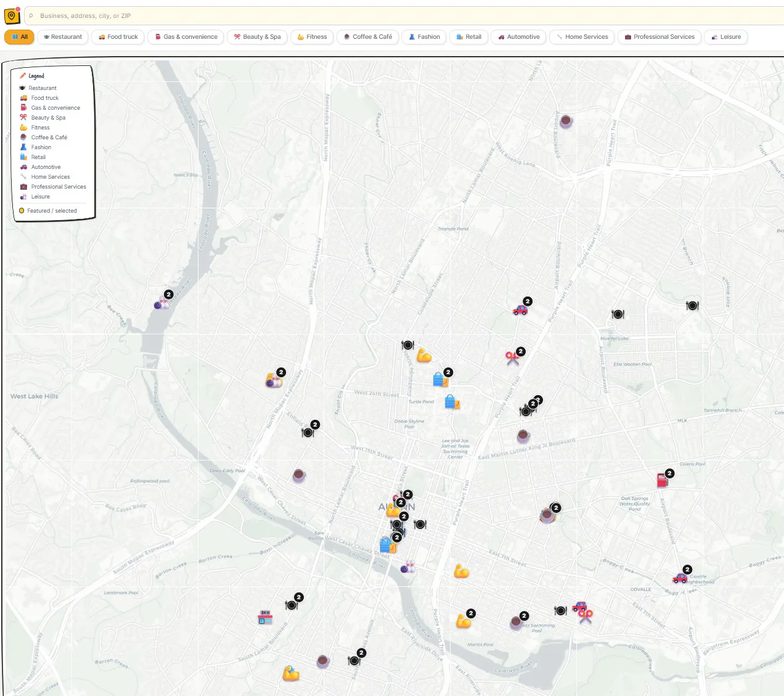The width and height of the screenshot is (784, 696).
Task: Open shopping bag marker beside Turtle Pond
Action: 452,402
